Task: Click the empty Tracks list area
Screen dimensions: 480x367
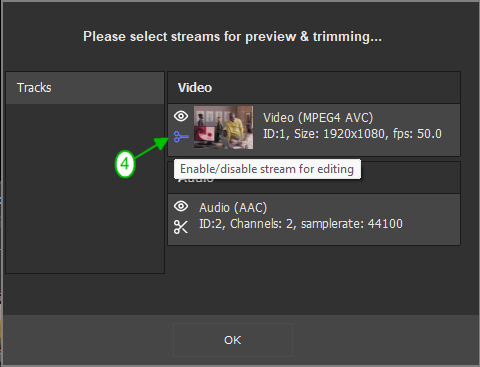Action: 85,188
